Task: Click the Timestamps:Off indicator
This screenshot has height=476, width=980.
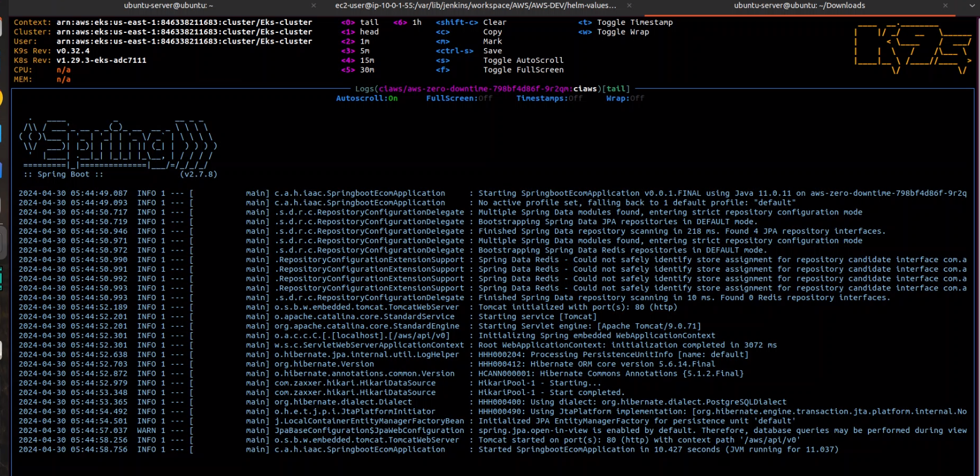Action: 549,98
